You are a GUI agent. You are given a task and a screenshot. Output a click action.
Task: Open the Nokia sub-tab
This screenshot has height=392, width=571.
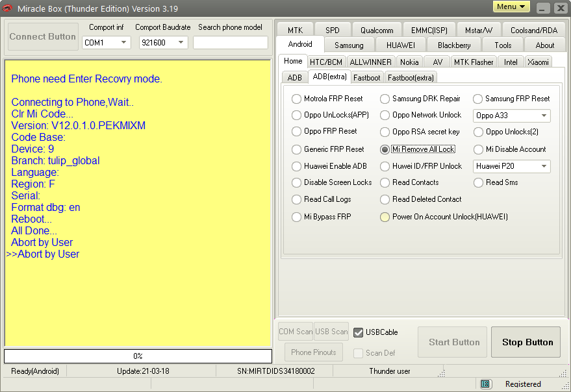click(x=409, y=62)
